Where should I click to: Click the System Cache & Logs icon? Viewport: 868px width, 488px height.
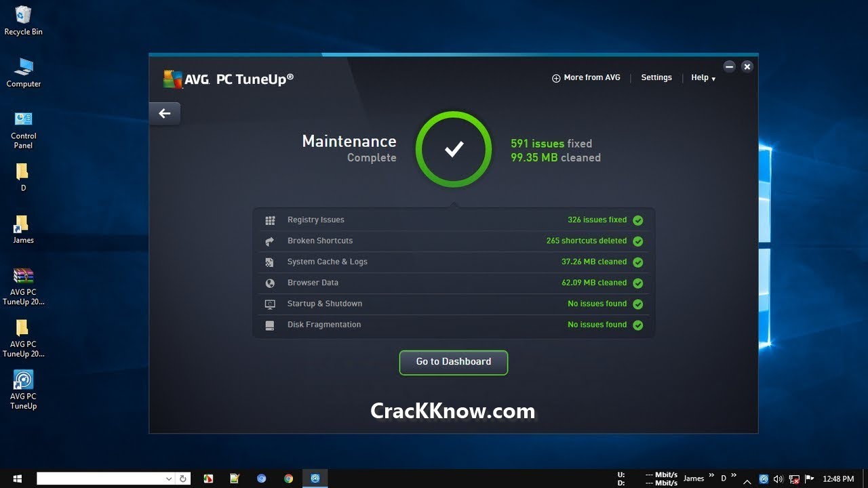[x=270, y=262]
